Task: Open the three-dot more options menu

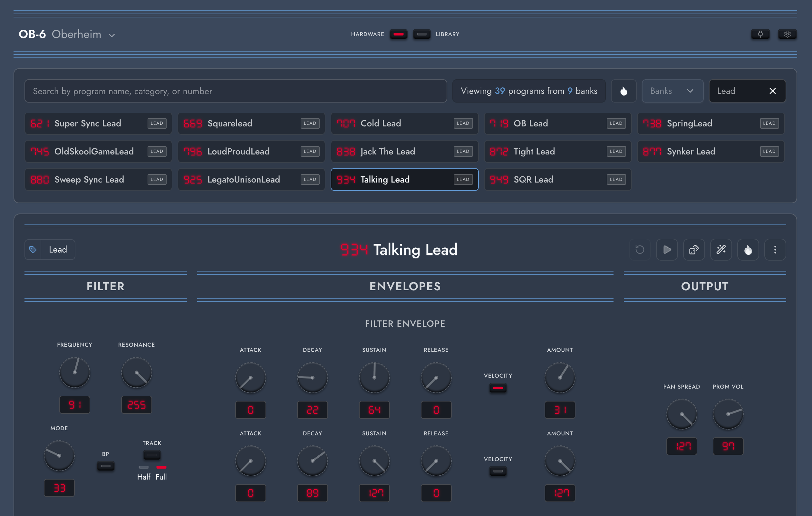Action: [775, 249]
